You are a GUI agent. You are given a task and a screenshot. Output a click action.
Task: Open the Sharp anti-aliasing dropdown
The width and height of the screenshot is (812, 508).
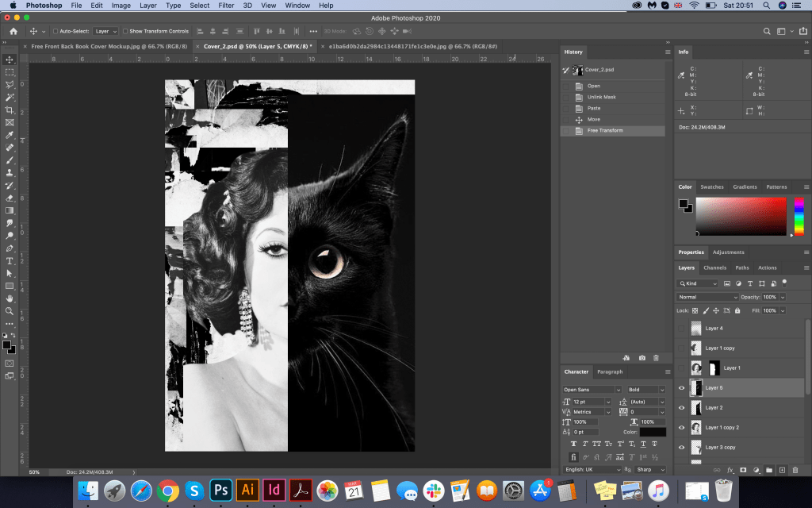(x=649, y=469)
